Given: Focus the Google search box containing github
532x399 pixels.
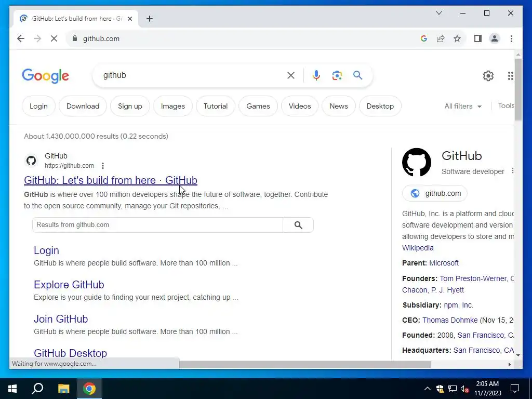Looking at the screenshot, I should (193, 75).
